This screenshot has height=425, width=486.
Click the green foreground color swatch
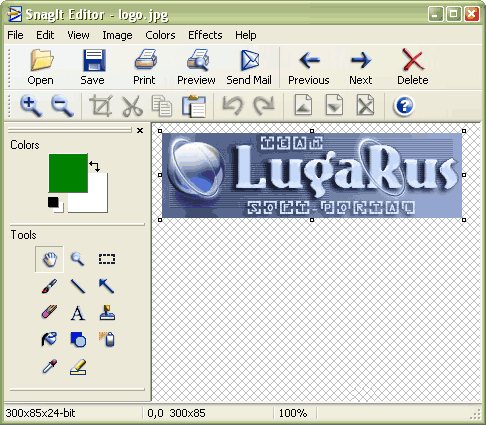coord(68,173)
